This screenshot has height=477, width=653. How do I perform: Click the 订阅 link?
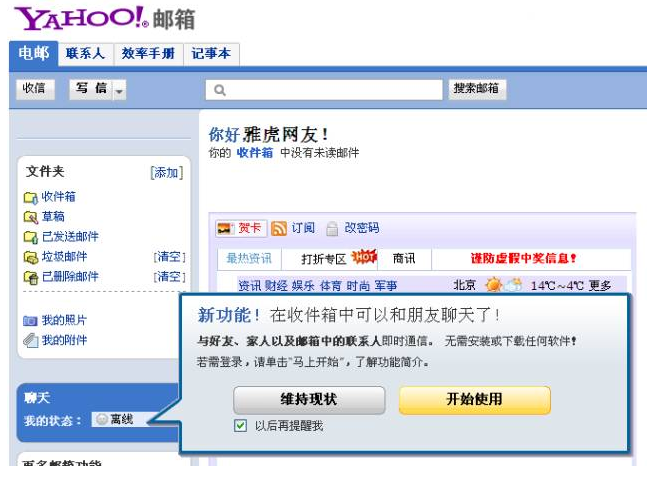303,228
